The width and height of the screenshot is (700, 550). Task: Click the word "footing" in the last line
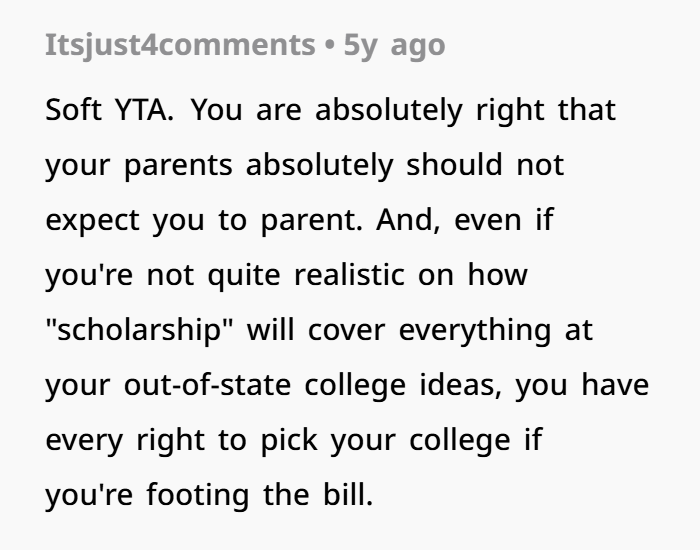click(x=198, y=495)
